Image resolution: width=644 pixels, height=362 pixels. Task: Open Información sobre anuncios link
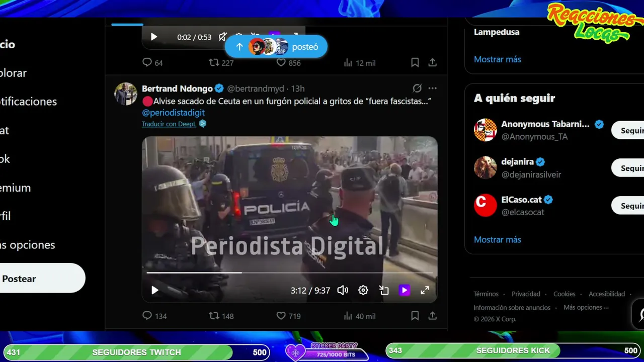tap(512, 308)
